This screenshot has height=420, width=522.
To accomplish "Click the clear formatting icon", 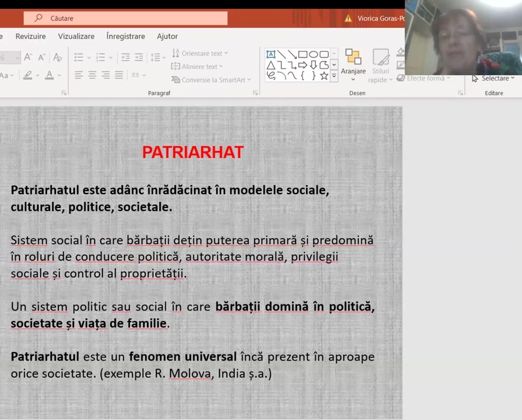I will (x=57, y=57).
